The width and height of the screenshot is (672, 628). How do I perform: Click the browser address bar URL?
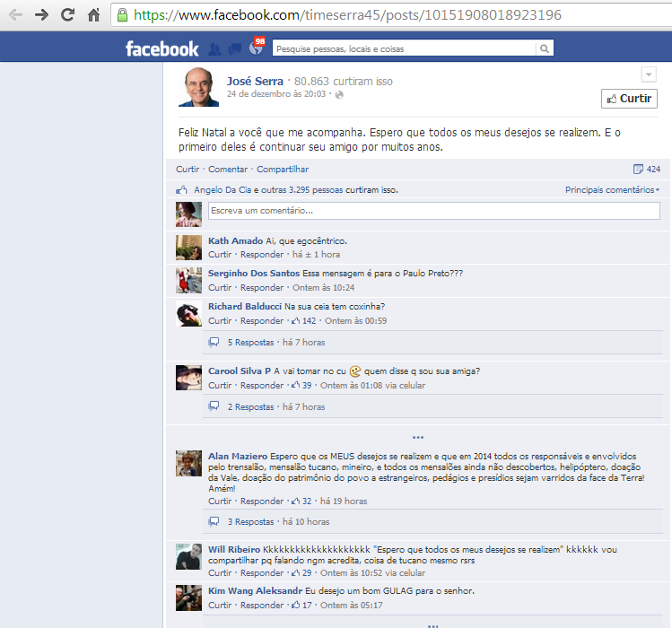pos(347,15)
